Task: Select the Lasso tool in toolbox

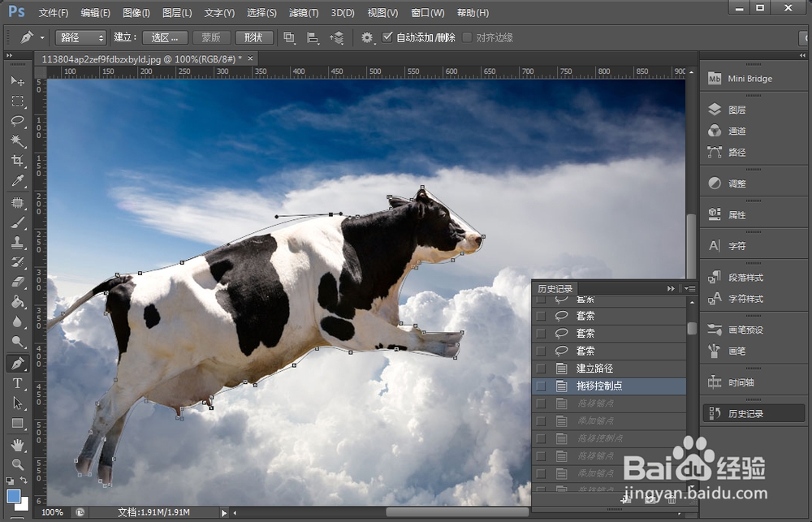Action: (18, 121)
